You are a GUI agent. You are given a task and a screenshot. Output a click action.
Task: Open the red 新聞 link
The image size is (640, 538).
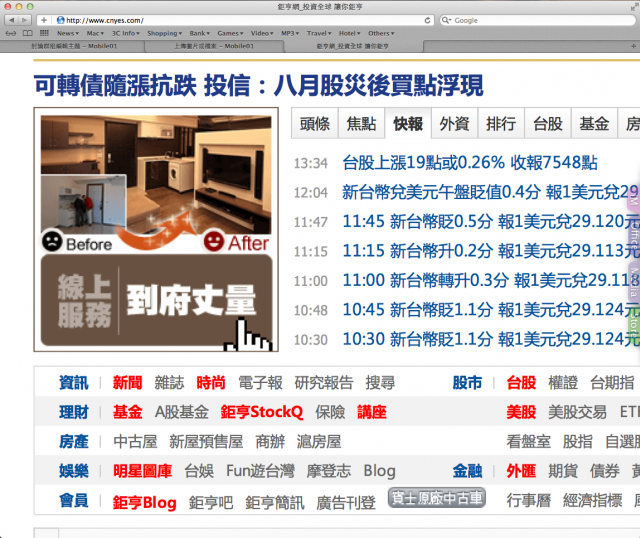point(127,383)
